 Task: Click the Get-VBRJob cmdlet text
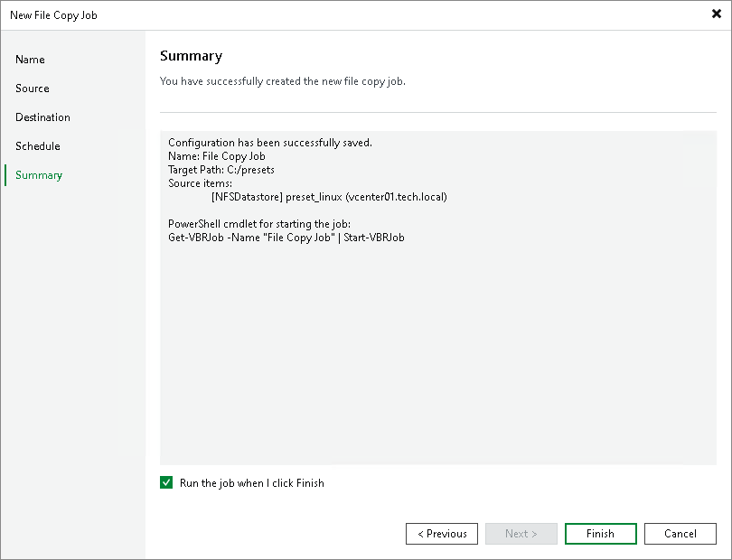coord(286,237)
